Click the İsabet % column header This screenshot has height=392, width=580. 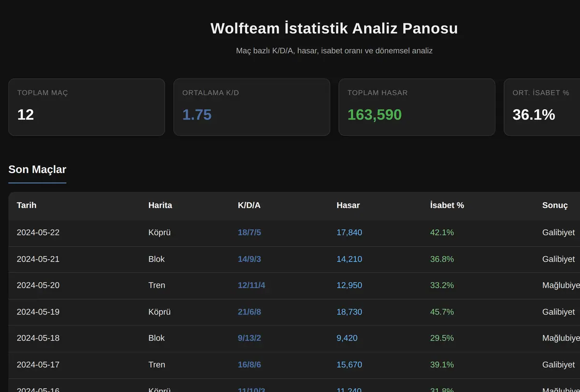tap(447, 205)
